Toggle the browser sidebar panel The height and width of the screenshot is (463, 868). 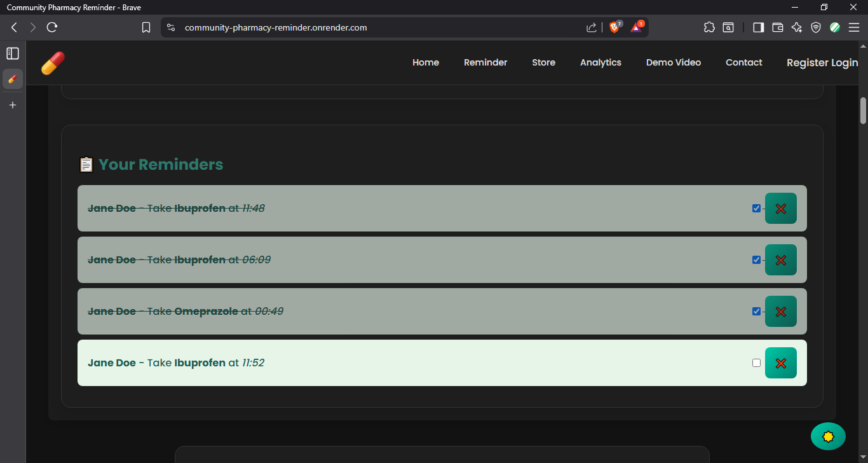click(758, 27)
